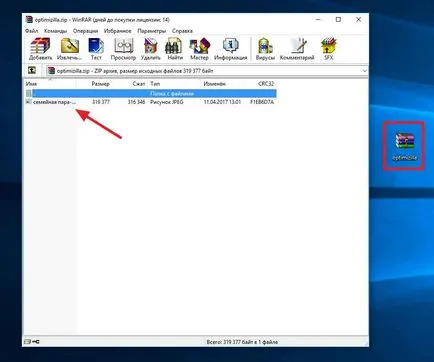
Task: Close the WinRAR window
Action: 359,20
